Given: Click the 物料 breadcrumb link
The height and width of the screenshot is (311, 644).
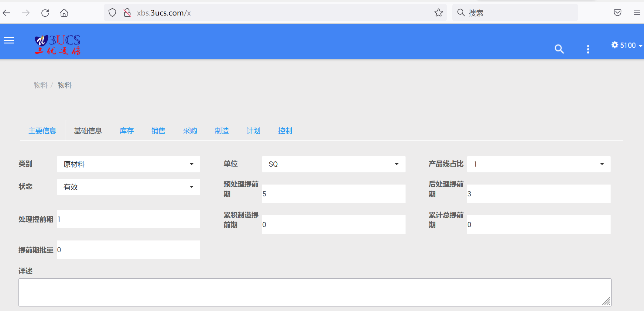Looking at the screenshot, I should point(41,85).
